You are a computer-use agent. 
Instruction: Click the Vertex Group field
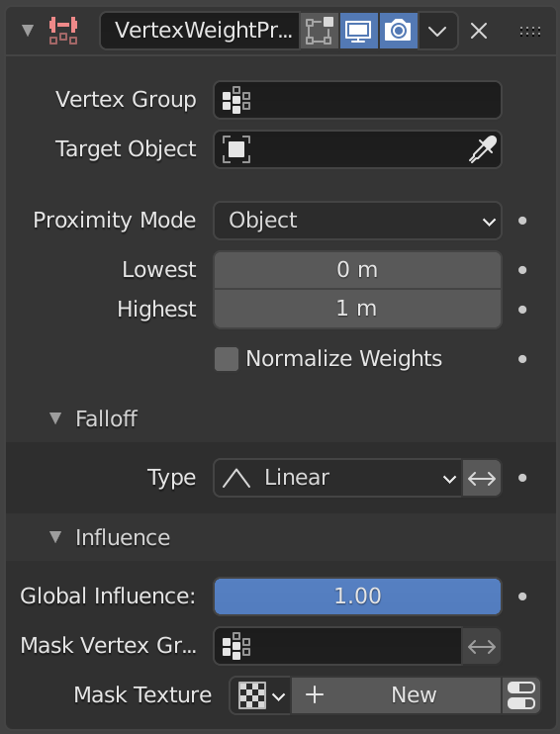pos(358,100)
